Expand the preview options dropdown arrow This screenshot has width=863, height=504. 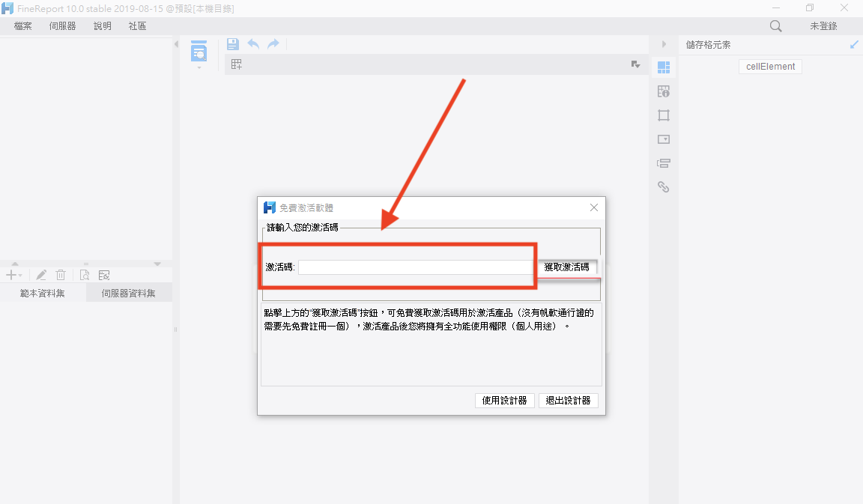[x=199, y=67]
